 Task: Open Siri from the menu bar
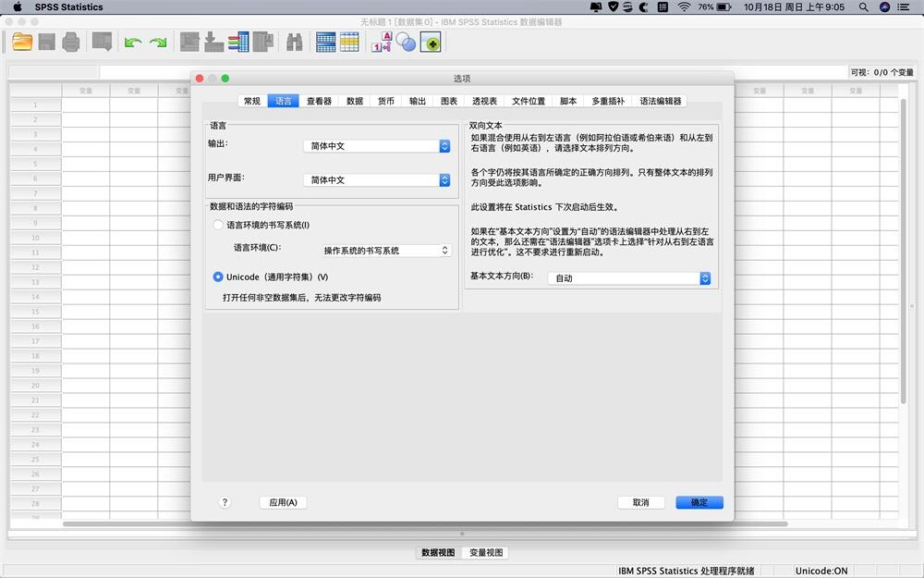click(884, 7)
